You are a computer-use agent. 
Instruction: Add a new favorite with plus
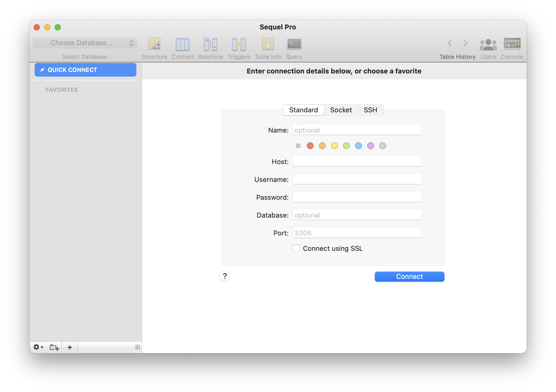pos(70,347)
